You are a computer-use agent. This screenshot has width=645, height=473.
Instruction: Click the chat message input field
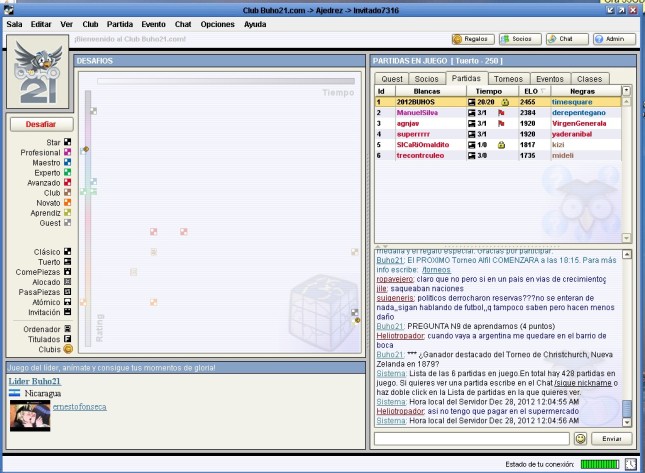click(x=472, y=438)
